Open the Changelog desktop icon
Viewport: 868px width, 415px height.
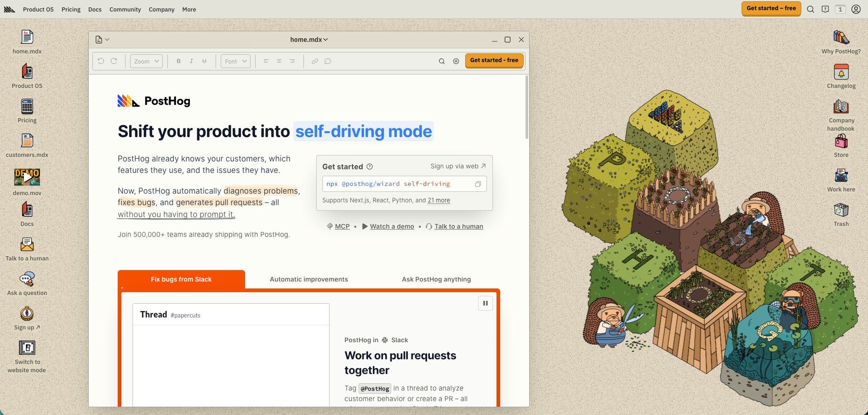pyautogui.click(x=841, y=72)
